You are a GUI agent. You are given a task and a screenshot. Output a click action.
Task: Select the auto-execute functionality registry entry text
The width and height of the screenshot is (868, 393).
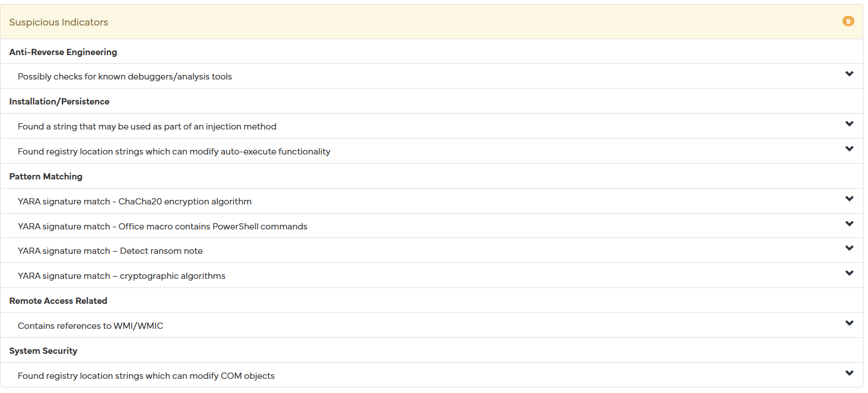point(174,152)
